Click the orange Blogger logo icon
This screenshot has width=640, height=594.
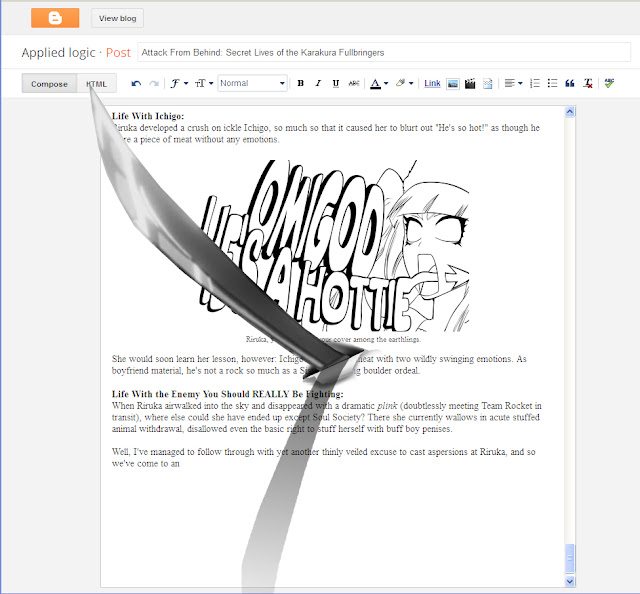click(x=55, y=18)
